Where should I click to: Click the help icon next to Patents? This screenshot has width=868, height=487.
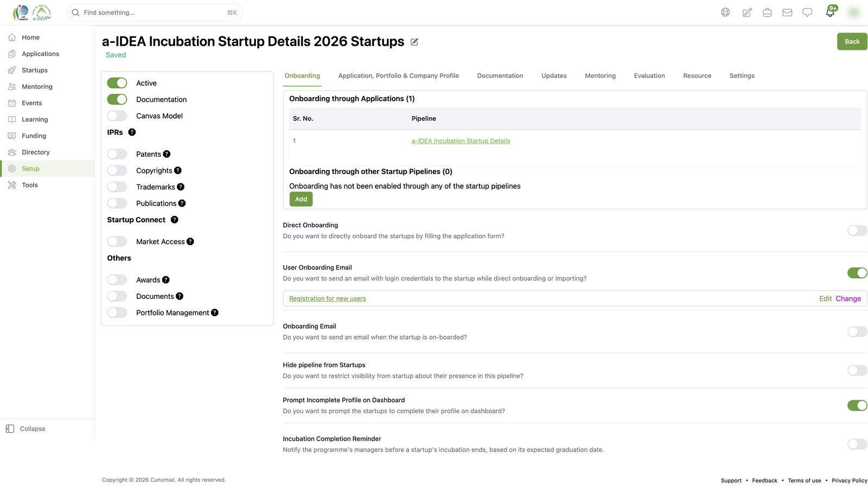[x=167, y=154]
